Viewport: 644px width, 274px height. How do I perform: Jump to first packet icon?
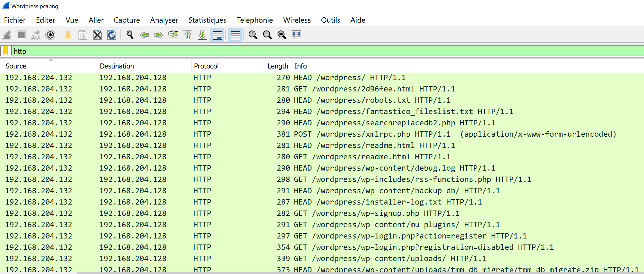[188, 35]
